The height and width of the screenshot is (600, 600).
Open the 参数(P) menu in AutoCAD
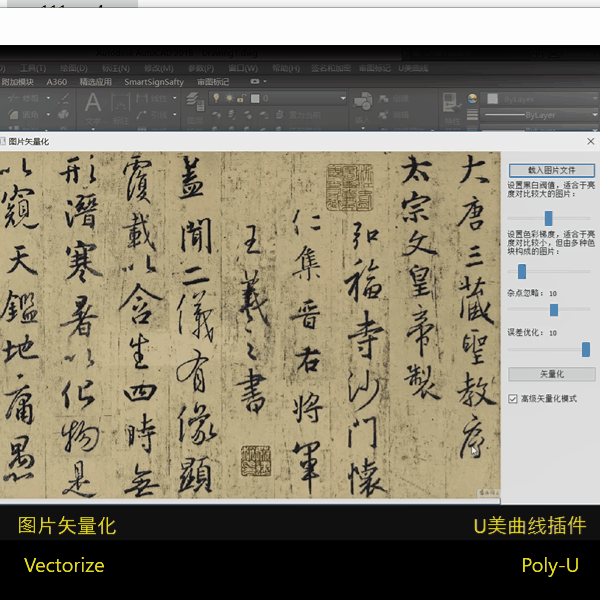tap(201, 68)
